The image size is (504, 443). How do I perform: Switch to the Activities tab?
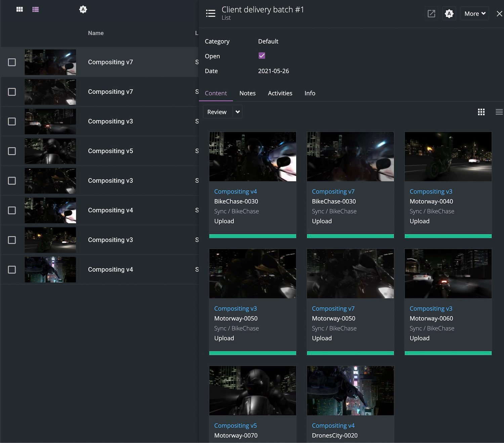[280, 93]
